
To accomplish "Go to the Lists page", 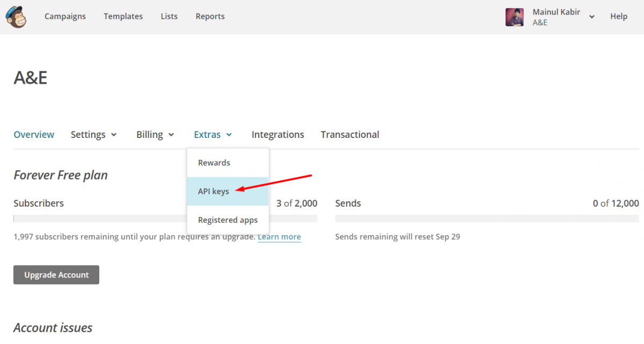I will pyautogui.click(x=169, y=16).
